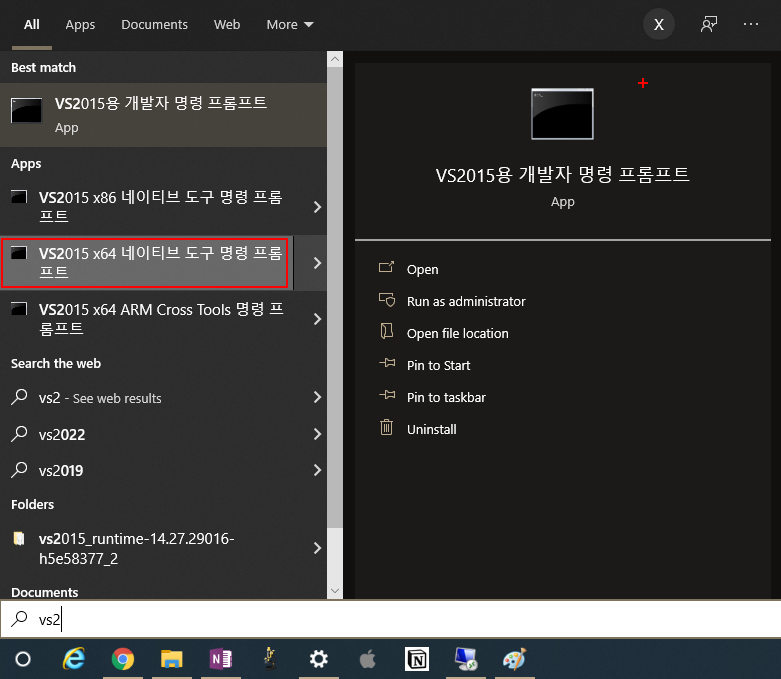Click the Pin to Start pin icon
The image size is (781, 679).
387,363
